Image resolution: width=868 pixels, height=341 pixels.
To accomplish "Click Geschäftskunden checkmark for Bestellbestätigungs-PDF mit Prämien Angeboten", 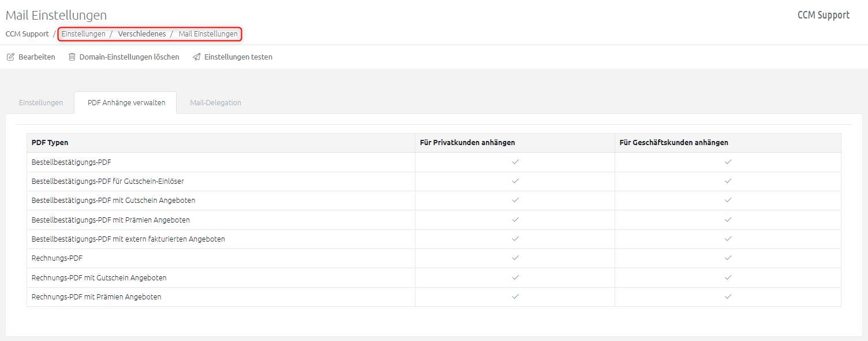I will click(x=728, y=220).
